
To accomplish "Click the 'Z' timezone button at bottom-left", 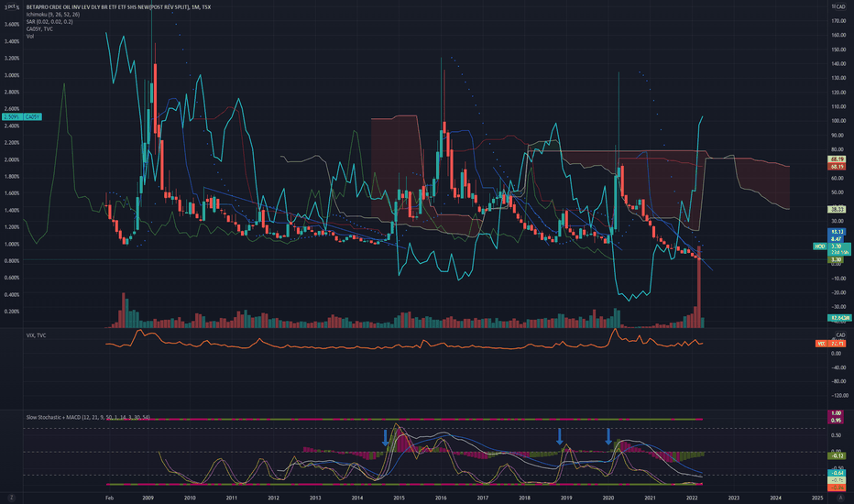I will 11,498.
